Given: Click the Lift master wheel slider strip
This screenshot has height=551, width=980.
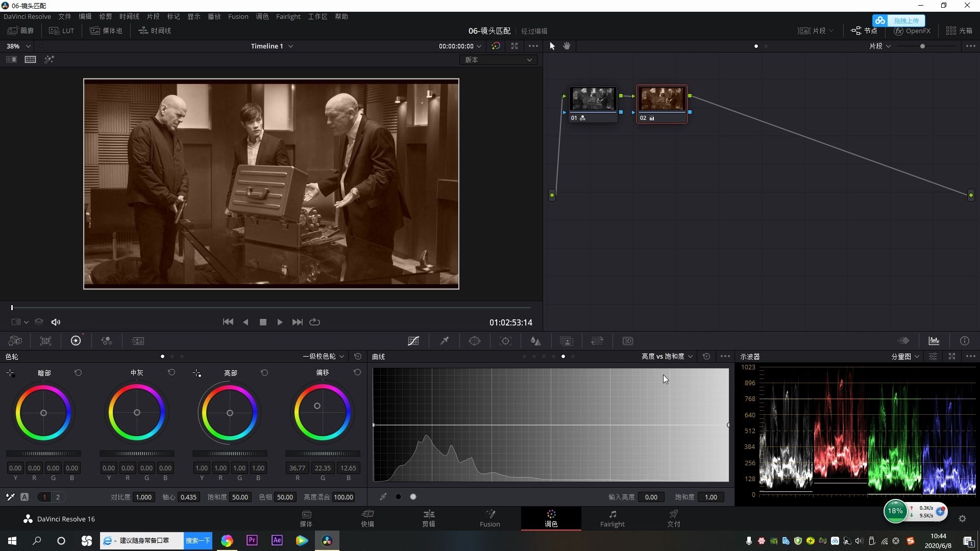Looking at the screenshot, I should [x=43, y=454].
